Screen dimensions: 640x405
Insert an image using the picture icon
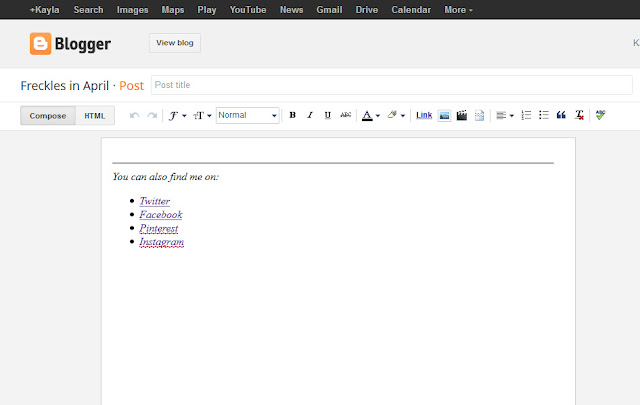tap(444, 116)
